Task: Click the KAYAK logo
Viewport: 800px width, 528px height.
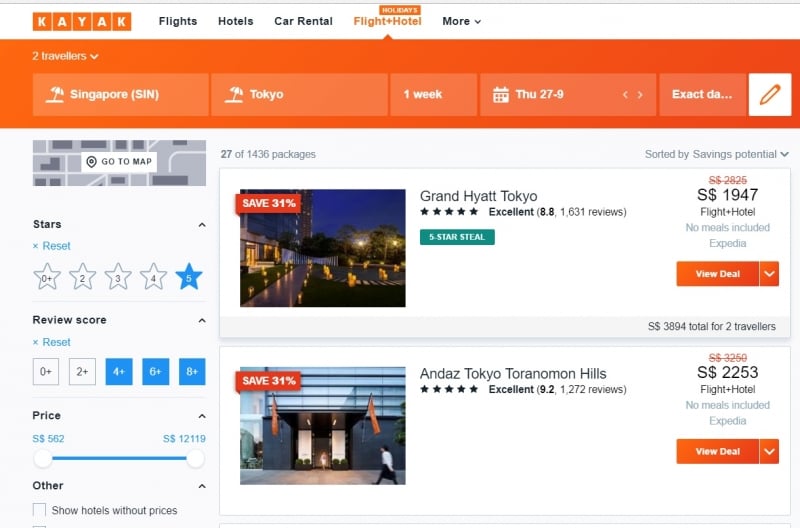Action: [x=82, y=21]
